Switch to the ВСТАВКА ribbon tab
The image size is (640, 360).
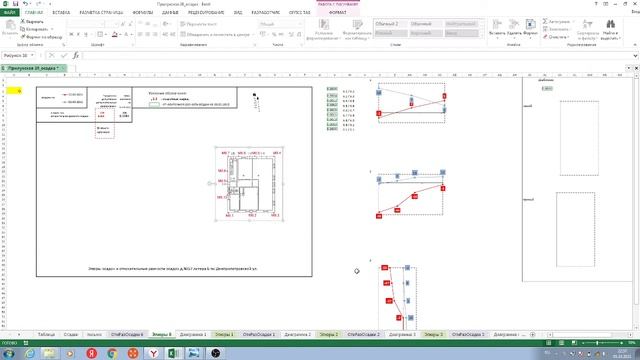(61, 13)
